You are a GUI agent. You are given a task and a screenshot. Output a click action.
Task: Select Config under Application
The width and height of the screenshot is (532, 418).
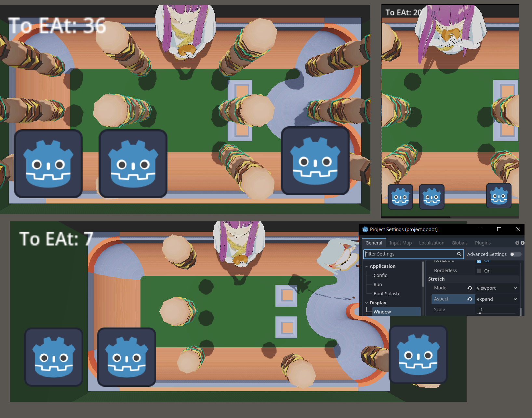coord(380,275)
